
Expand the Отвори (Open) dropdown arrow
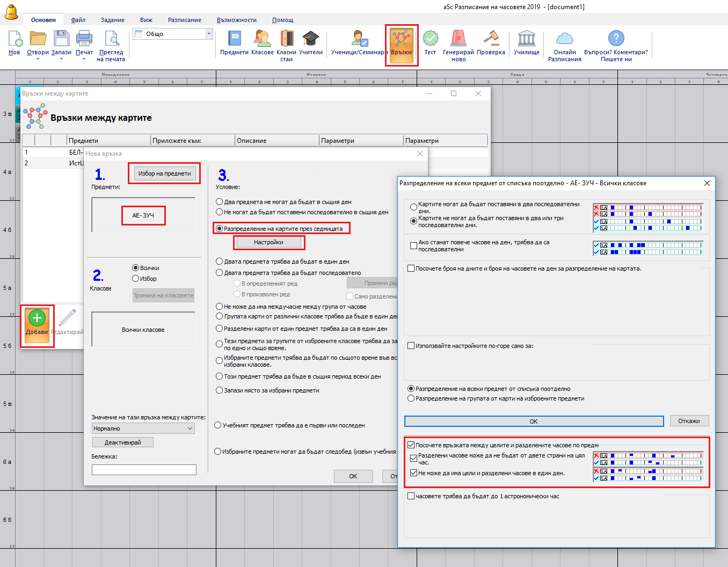(x=38, y=59)
